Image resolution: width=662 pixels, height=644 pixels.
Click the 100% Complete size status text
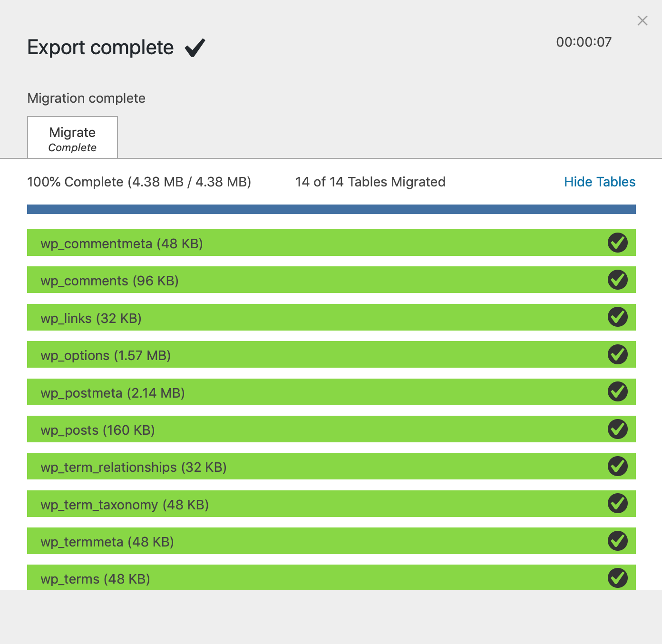(139, 182)
